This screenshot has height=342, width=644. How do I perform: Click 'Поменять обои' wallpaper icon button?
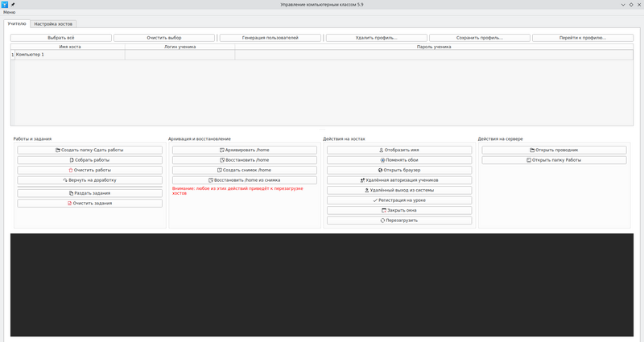tap(399, 160)
